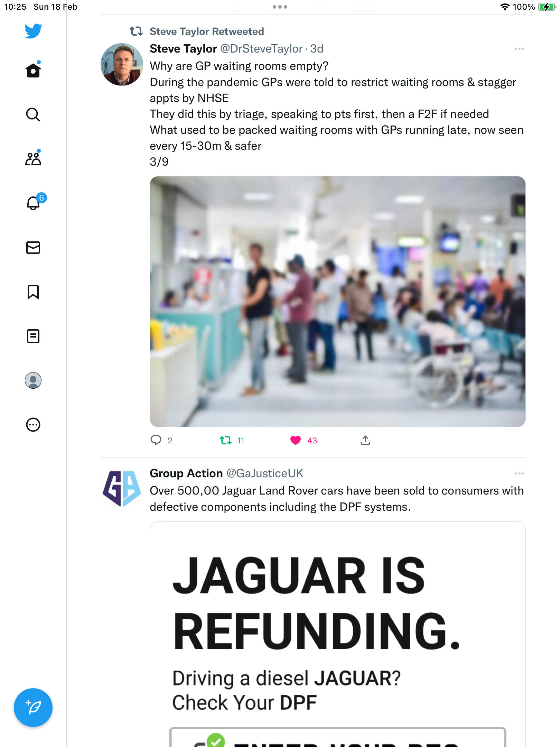The width and height of the screenshot is (560, 747).
Task: Open the More circle menu icon
Action: click(x=33, y=425)
